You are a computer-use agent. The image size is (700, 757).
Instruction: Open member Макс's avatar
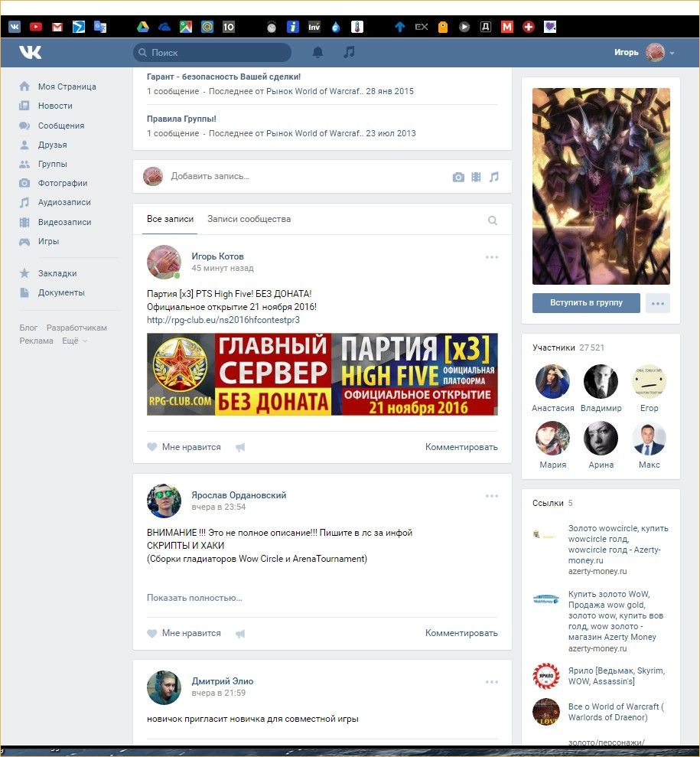649,439
